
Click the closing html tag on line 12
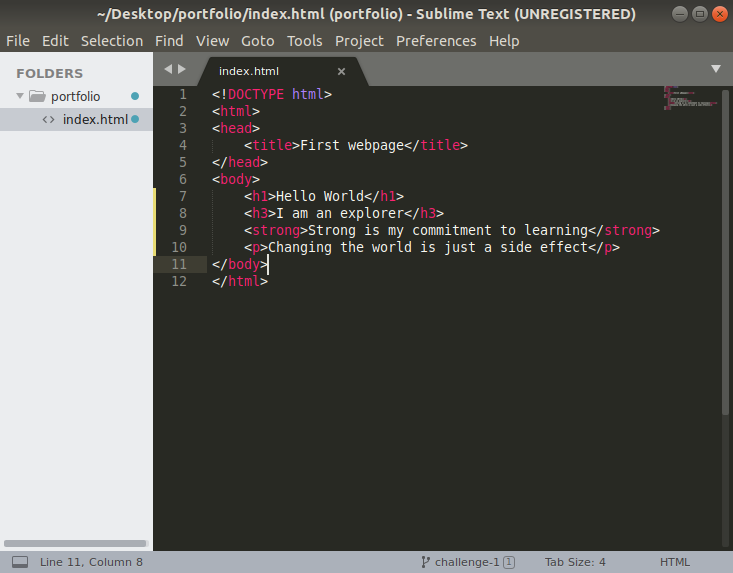click(x=240, y=281)
